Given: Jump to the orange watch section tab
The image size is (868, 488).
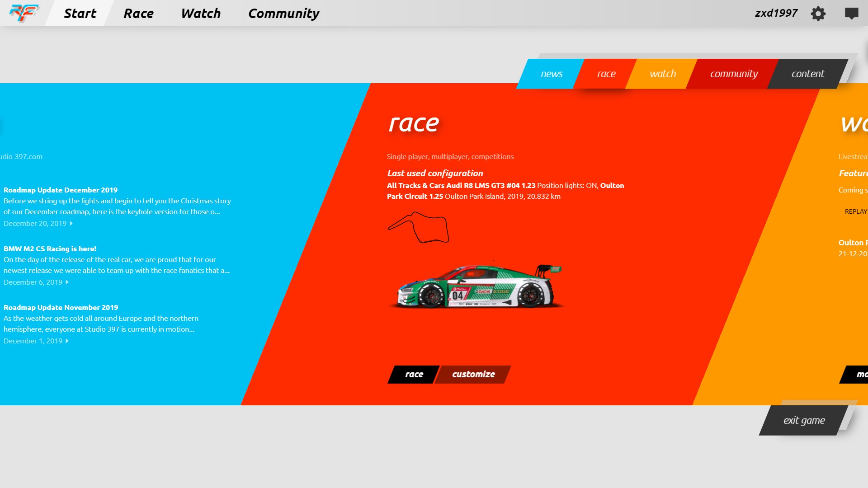Looking at the screenshot, I should tap(662, 74).
